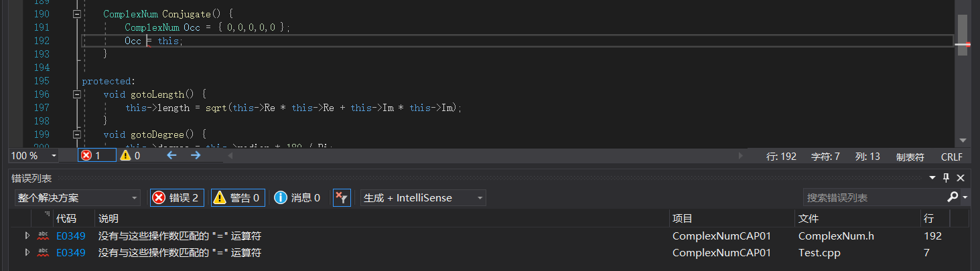
Task: Open E0349 code link in ComplexNum.h row
Action: click(70, 236)
